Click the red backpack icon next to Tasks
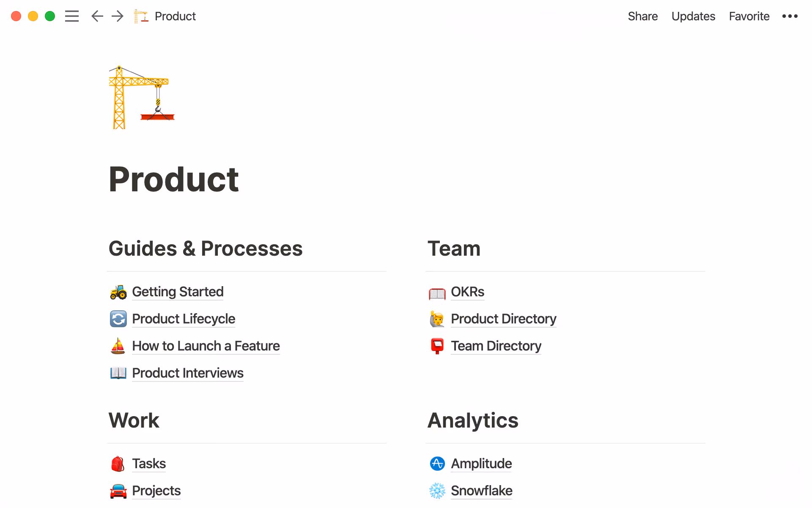Viewport: 812px width, 508px height. (118, 464)
